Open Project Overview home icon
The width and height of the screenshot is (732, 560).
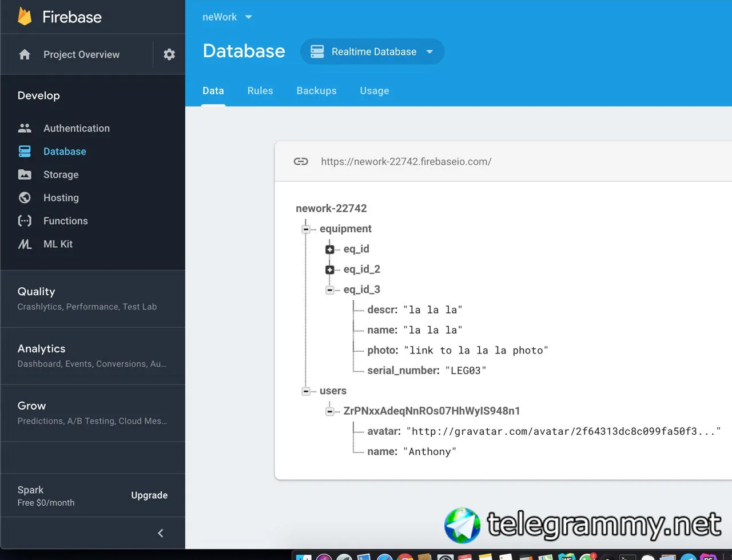(x=25, y=54)
